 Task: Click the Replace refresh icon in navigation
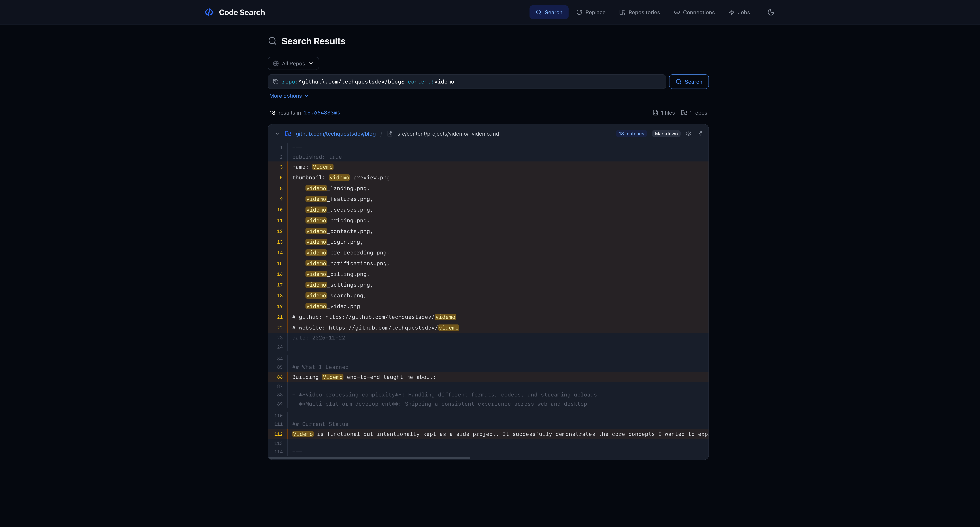pyautogui.click(x=579, y=12)
